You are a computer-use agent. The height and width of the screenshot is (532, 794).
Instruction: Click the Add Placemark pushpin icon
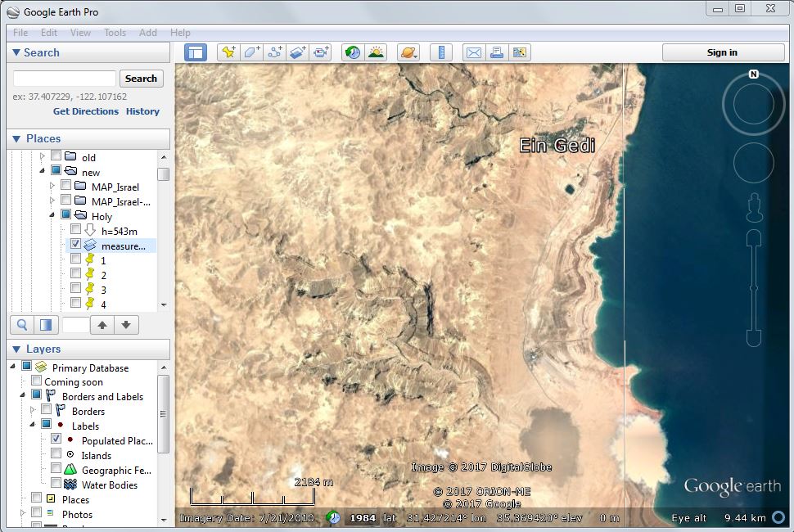[228, 52]
